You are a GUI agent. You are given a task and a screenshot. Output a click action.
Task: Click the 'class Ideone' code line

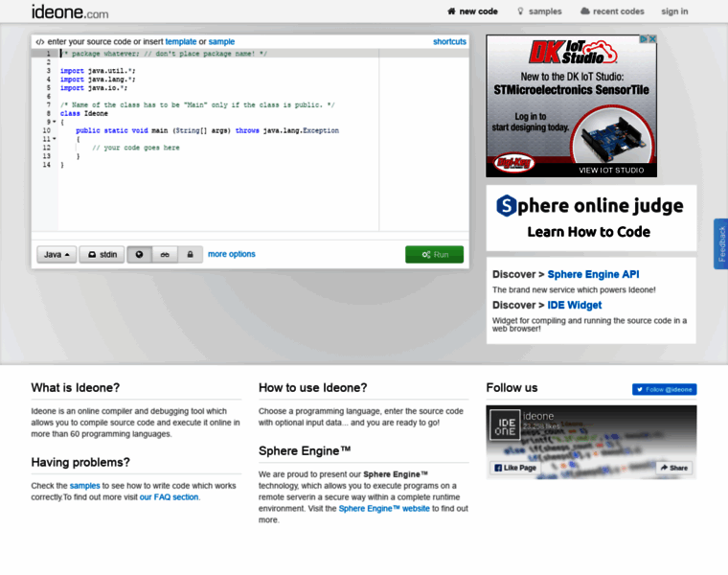coord(84,113)
